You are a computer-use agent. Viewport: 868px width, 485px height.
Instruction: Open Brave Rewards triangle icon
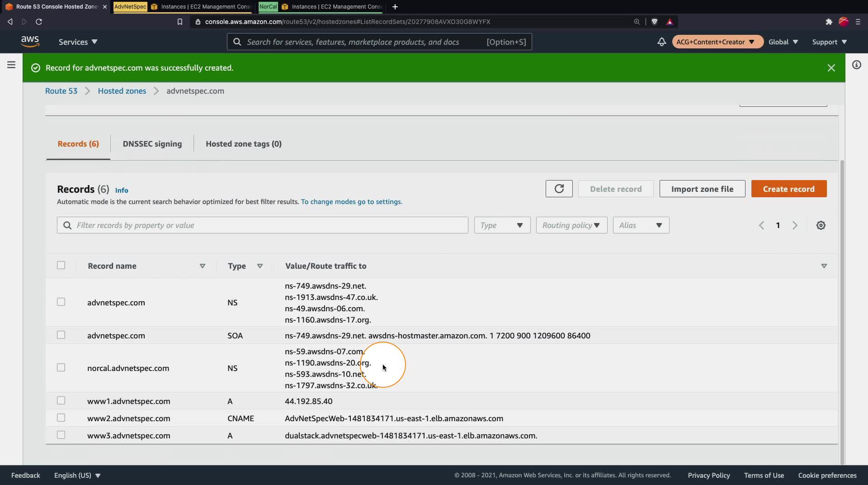[670, 22]
